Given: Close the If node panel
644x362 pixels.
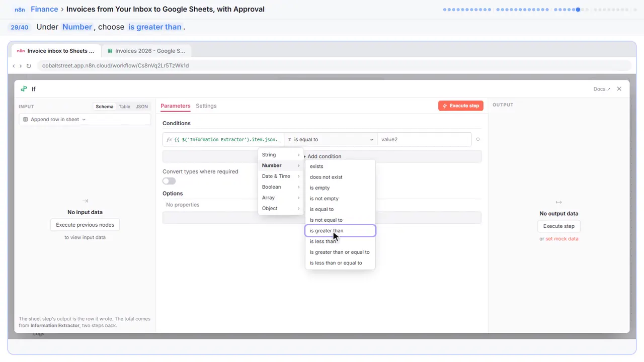Looking at the screenshot, I should [619, 89].
